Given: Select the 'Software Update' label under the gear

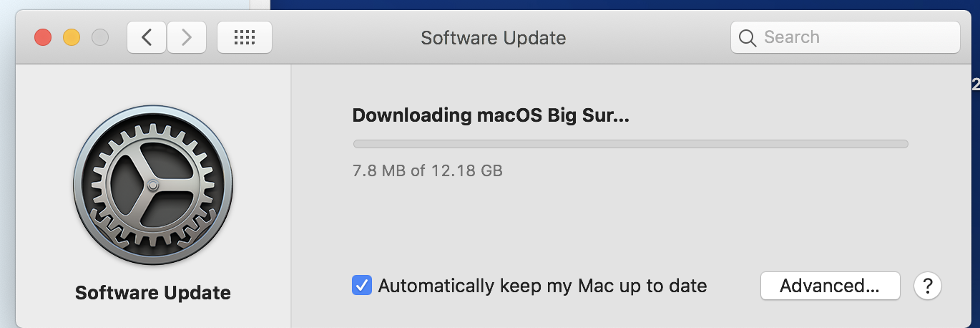Looking at the screenshot, I should (x=153, y=292).
